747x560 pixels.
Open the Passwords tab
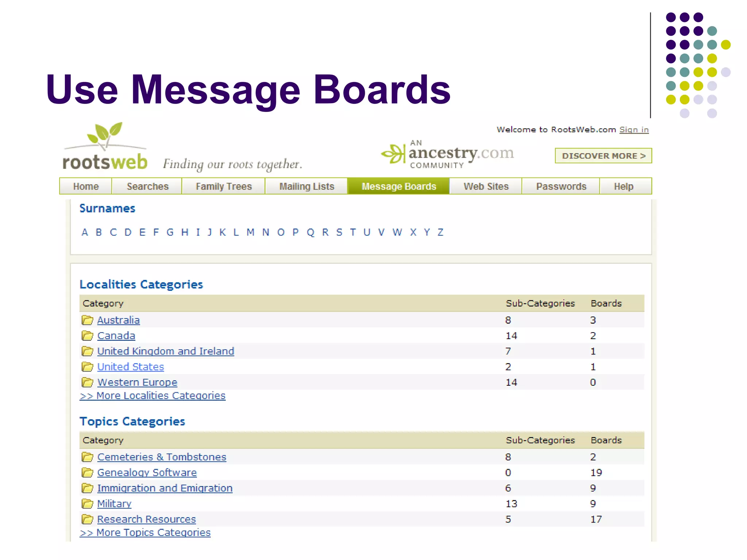pos(561,186)
